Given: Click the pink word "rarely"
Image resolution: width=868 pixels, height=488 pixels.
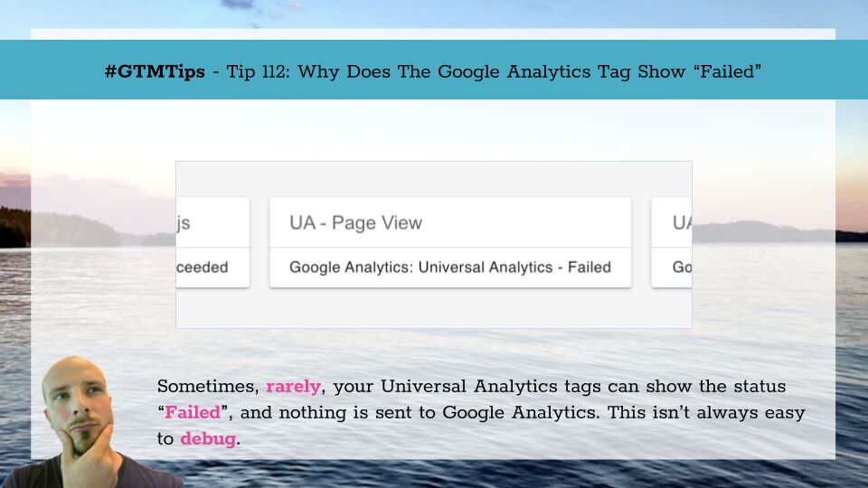Looking at the screenshot, I should click(x=293, y=386).
